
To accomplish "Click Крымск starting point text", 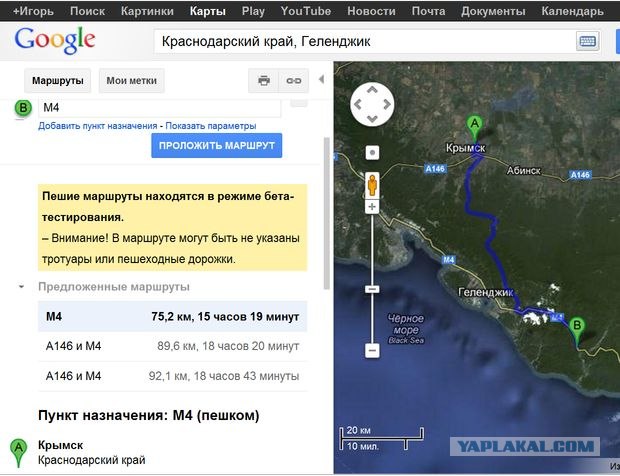I will (60, 445).
